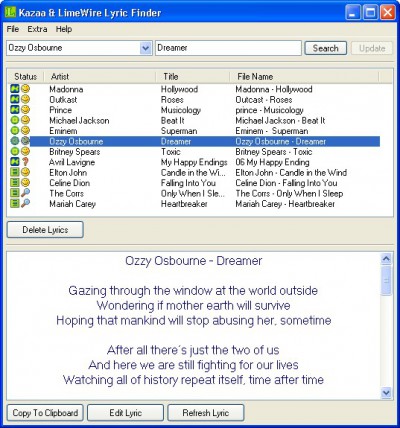Viewport: 400px width, 428px height.
Task: Click the lyrics scrollbar up arrow
Action: pyautogui.click(x=386, y=259)
